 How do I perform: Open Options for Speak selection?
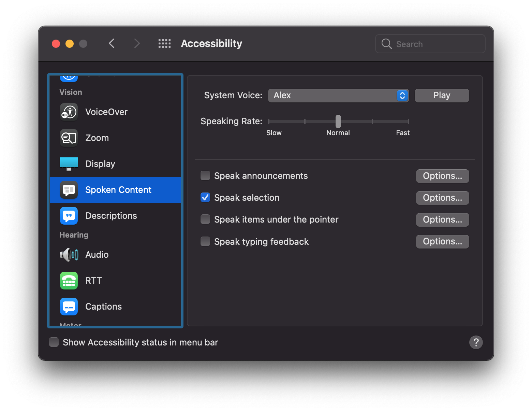coord(442,198)
